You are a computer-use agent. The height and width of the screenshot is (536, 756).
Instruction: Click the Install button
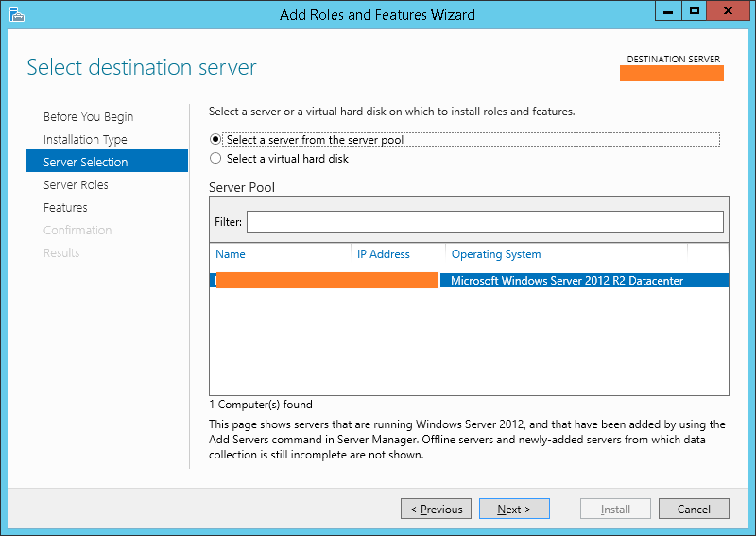click(615, 510)
